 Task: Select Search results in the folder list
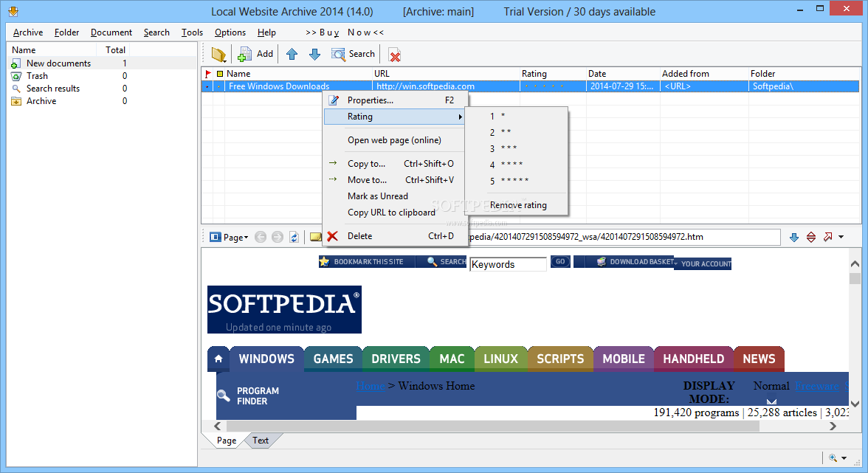53,89
